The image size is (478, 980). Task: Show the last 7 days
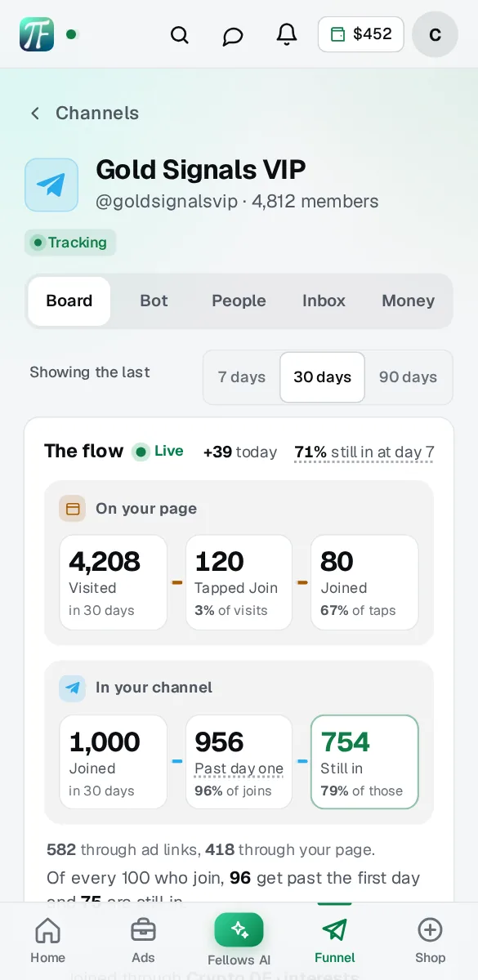click(x=242, y=377)
